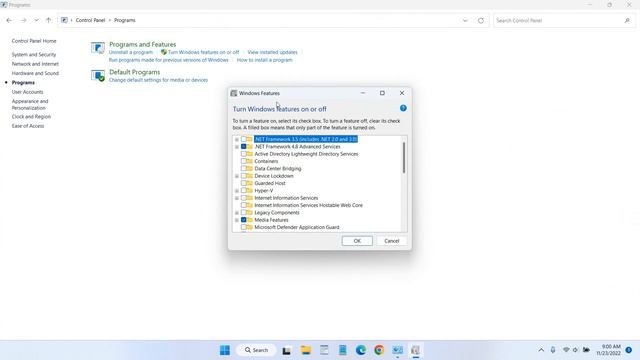Click the search magnifier in Control Panel
Viewport: 640px width, 360px height.
627,20
